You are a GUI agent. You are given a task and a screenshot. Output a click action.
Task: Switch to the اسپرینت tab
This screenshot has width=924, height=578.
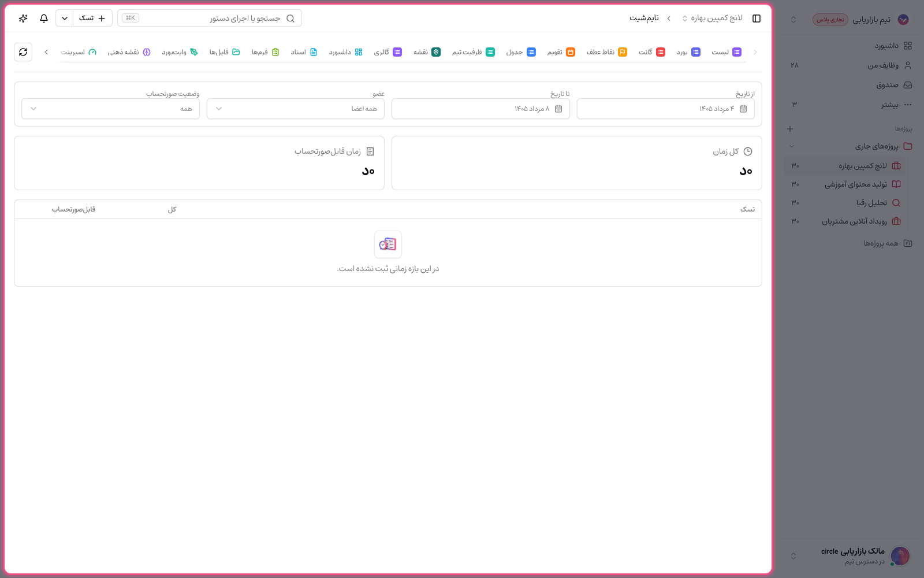click(x=79, y=52)
